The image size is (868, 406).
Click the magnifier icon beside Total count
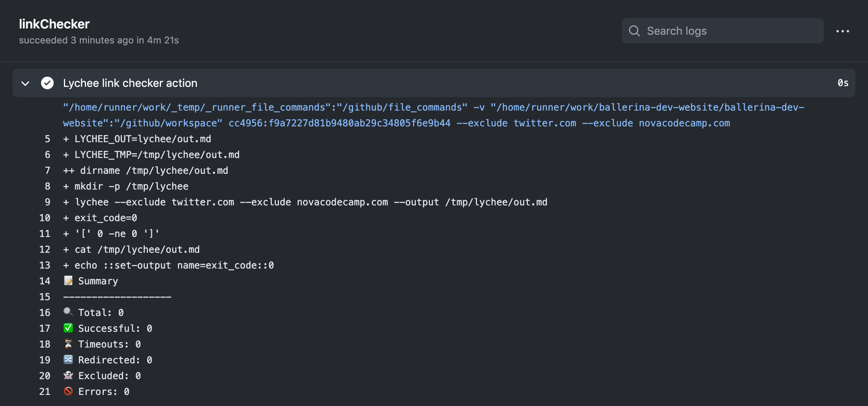68,312
